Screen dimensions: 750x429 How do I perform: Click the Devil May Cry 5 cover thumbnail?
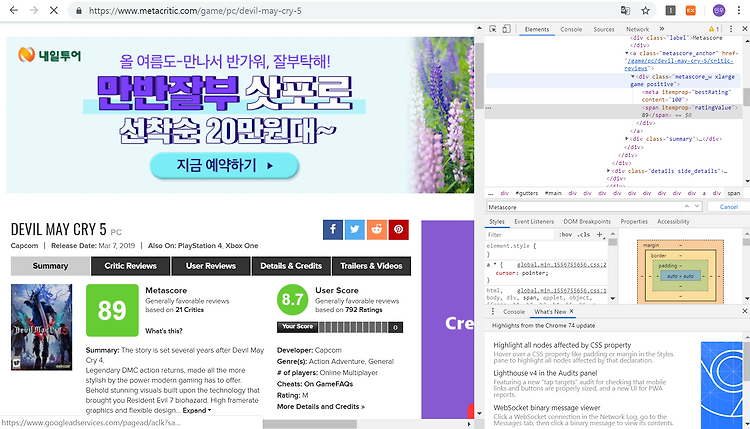click(42, 327)
